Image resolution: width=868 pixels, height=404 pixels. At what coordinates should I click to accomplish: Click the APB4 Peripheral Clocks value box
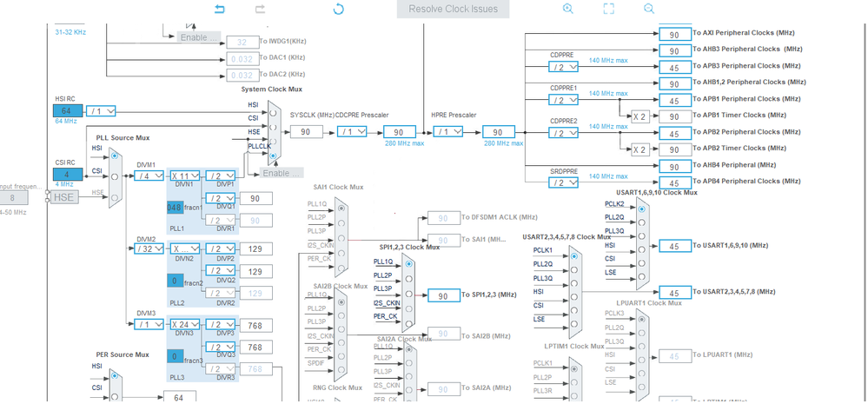click(675, 182)
